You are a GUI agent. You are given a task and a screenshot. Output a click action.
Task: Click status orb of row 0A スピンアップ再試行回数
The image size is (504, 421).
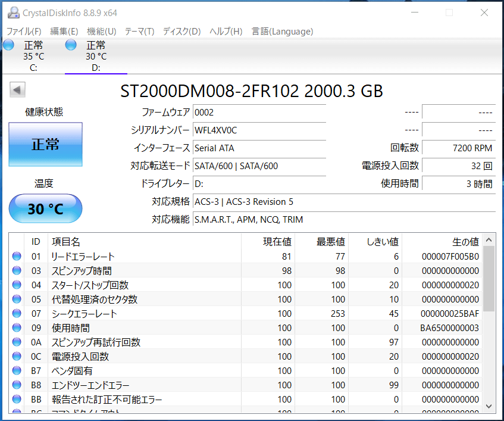[17, 342]
